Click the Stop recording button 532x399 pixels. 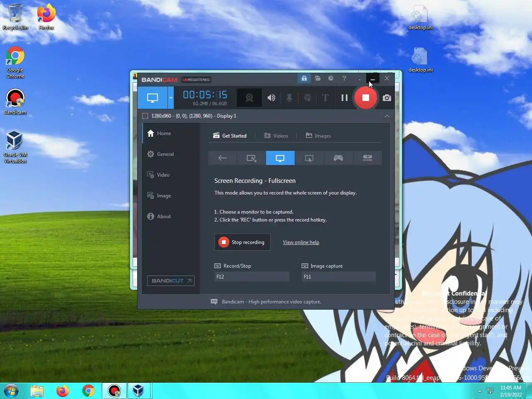(242, 242)
